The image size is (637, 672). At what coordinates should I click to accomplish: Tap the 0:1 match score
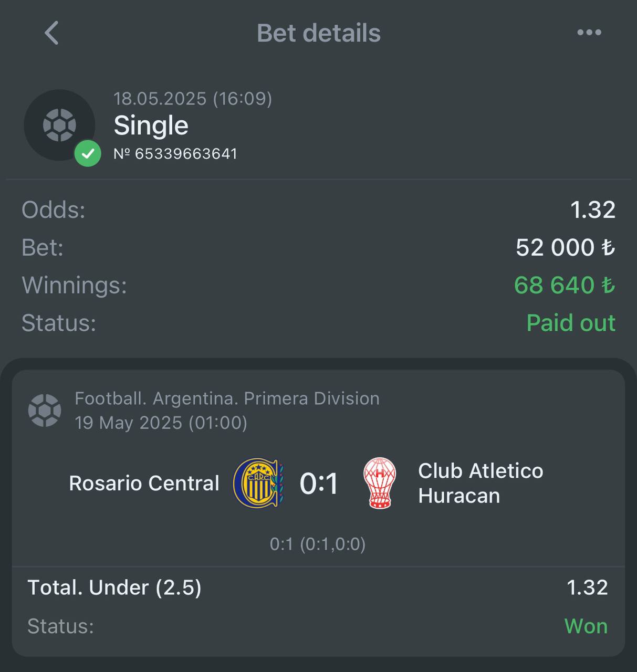[x=319, y=484]
